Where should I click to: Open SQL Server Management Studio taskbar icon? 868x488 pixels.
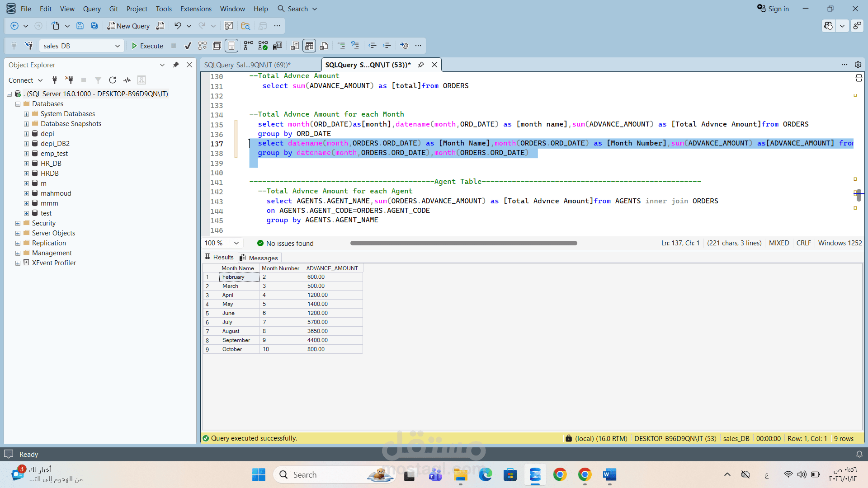tap(535, 475)
